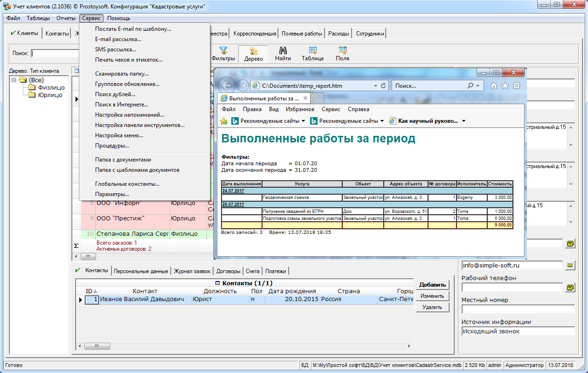Image resolution: width=588 pixels, height=373 pixels.
Task: Open the browser home icon
Action: coord(494,86)
